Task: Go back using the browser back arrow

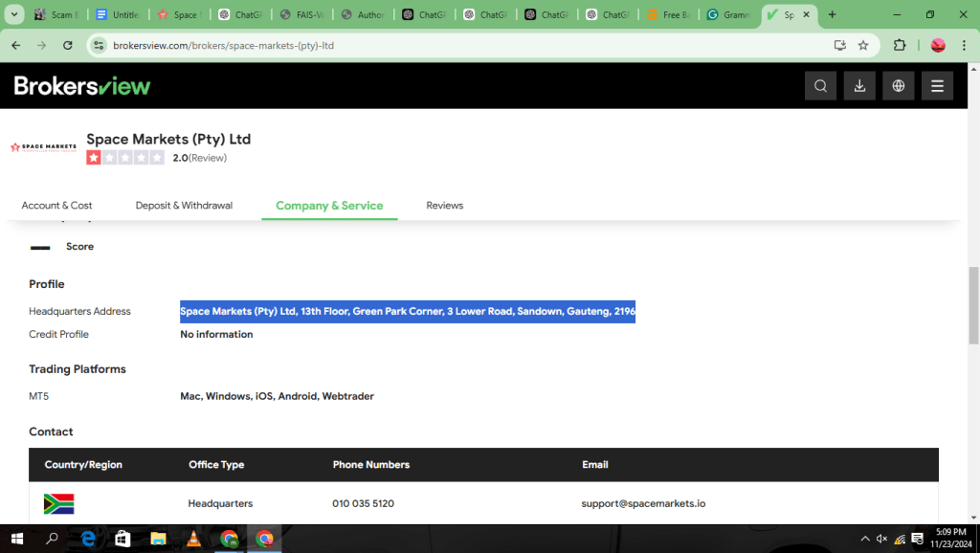Action: click(16, 45)
